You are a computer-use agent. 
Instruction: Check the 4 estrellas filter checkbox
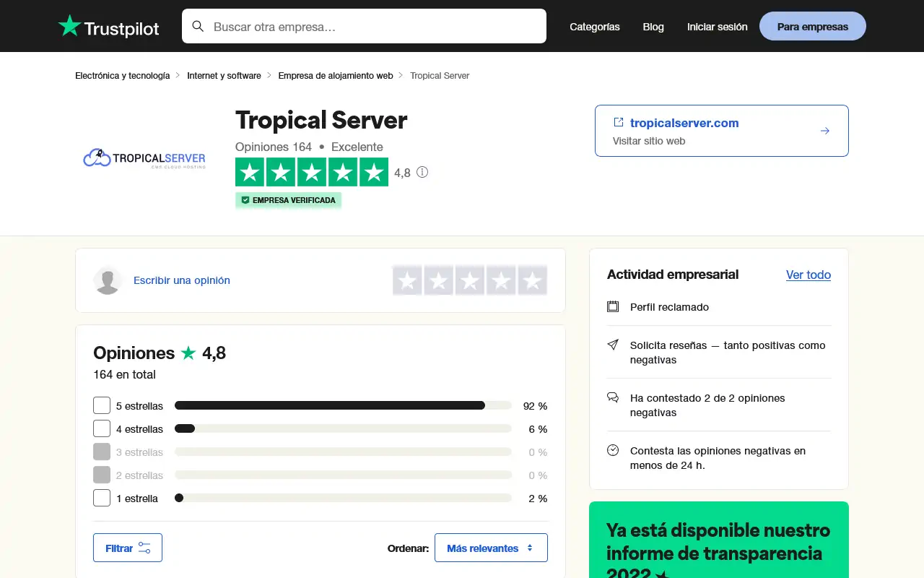click(x=102, y=428)
